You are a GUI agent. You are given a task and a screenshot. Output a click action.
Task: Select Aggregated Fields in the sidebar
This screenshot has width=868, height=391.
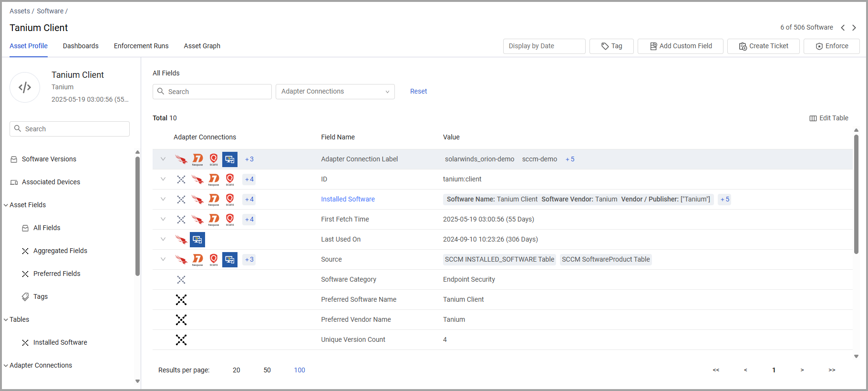(60, 251)
